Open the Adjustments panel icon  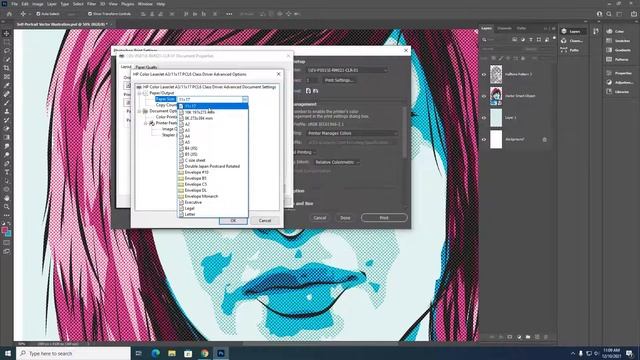coord(609,82)
